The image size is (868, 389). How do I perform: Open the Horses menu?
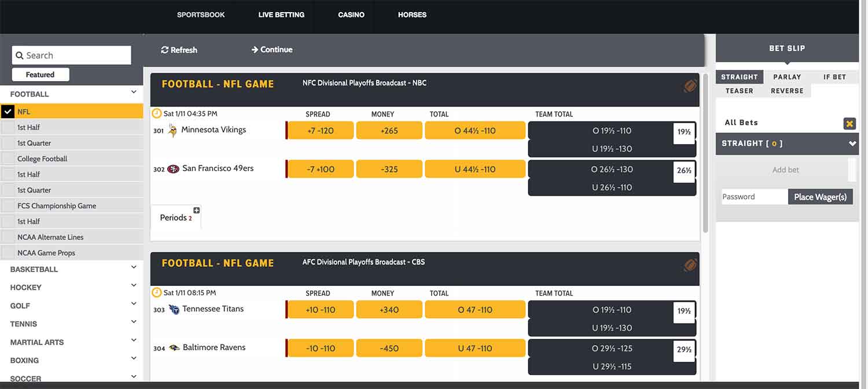(x=412, y=15)
